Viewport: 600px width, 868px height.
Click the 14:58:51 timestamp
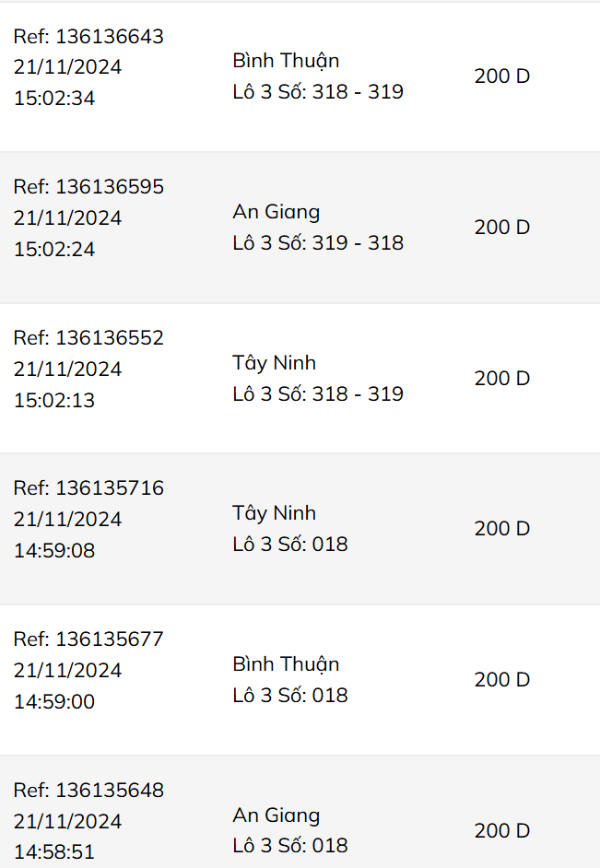pyautogui.click(x=54, y=851)
